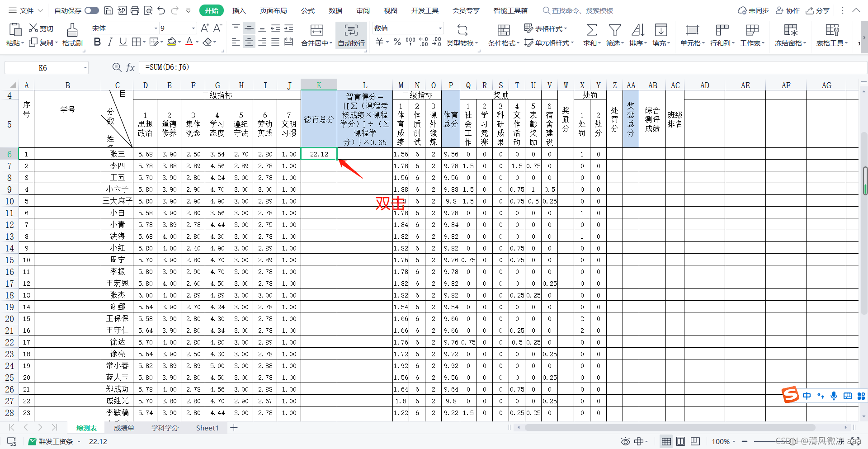This screenshot has width=868, height=449.
Task: Click the Collaborate (协作) button
Action: (x=788, y=10)
